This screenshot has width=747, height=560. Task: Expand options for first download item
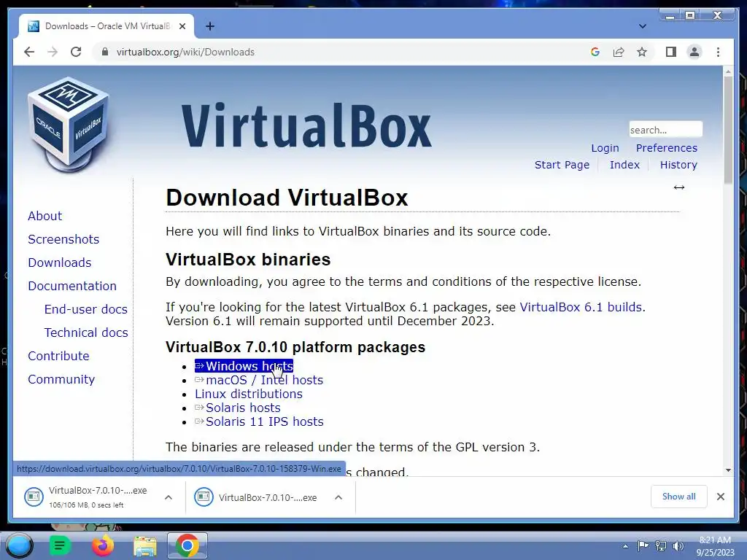(169, 497)
